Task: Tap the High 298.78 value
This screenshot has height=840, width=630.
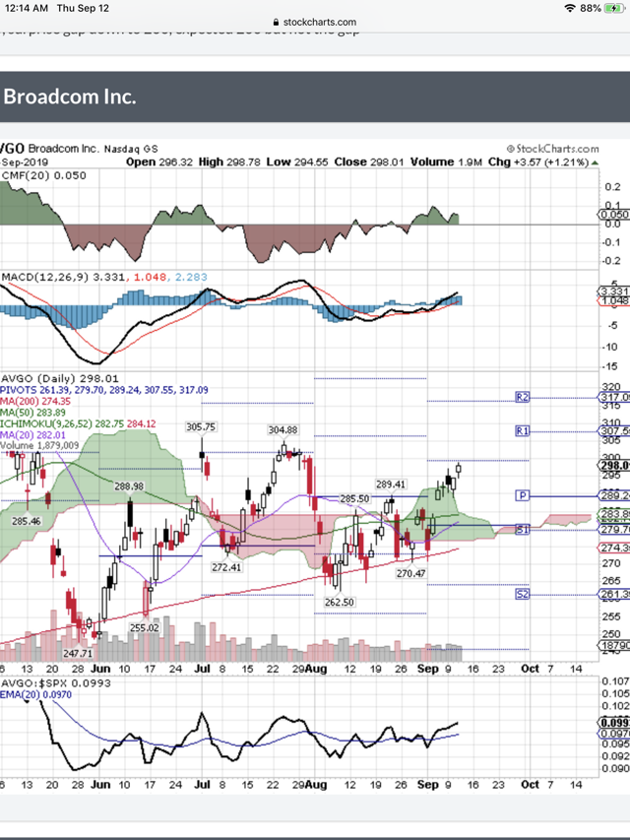Action: [229, 162]
